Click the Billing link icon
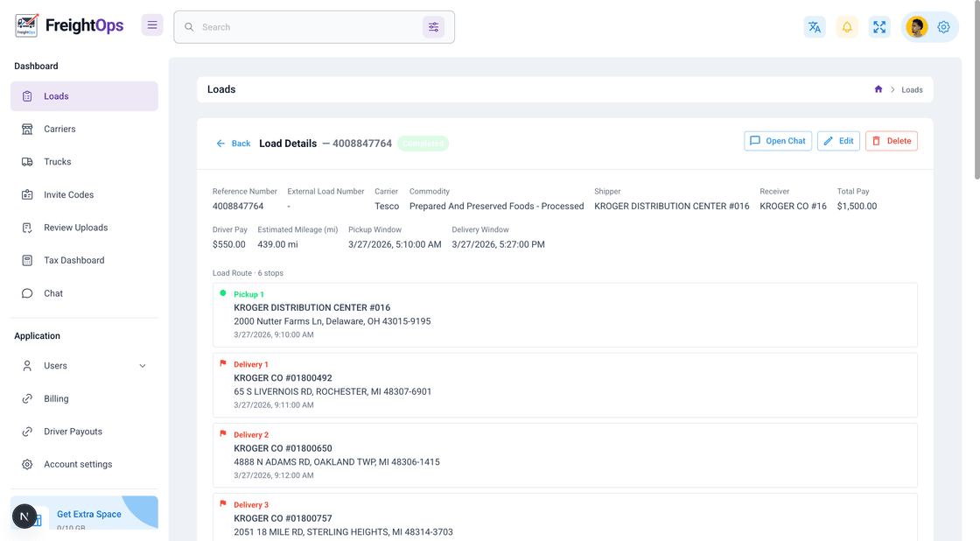 pos(27,398)
